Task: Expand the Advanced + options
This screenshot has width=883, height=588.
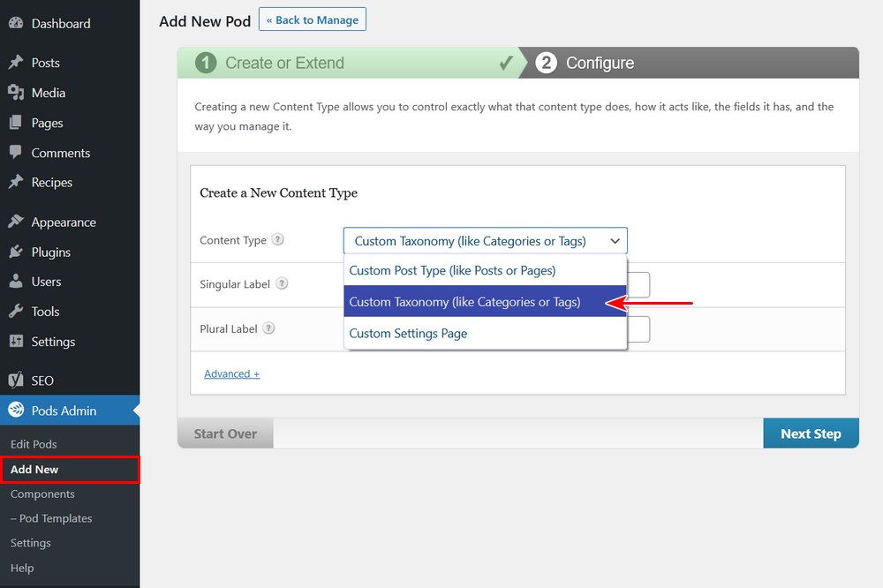Action: coord(231,374)
